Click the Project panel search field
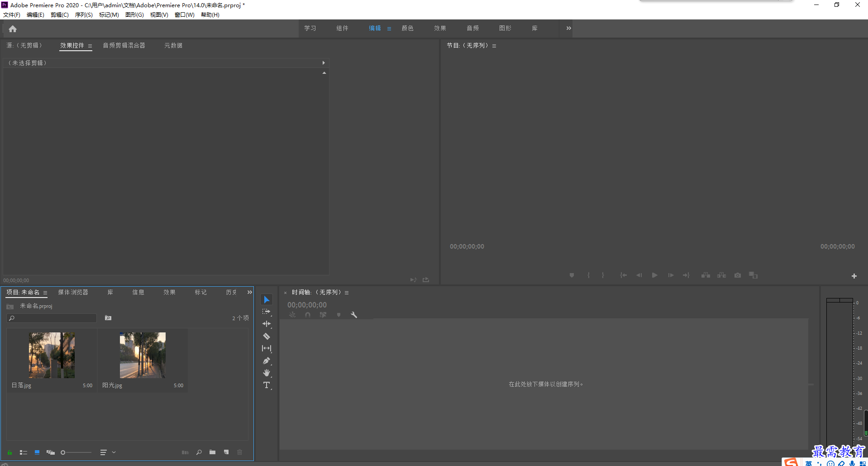 point(52,318)
